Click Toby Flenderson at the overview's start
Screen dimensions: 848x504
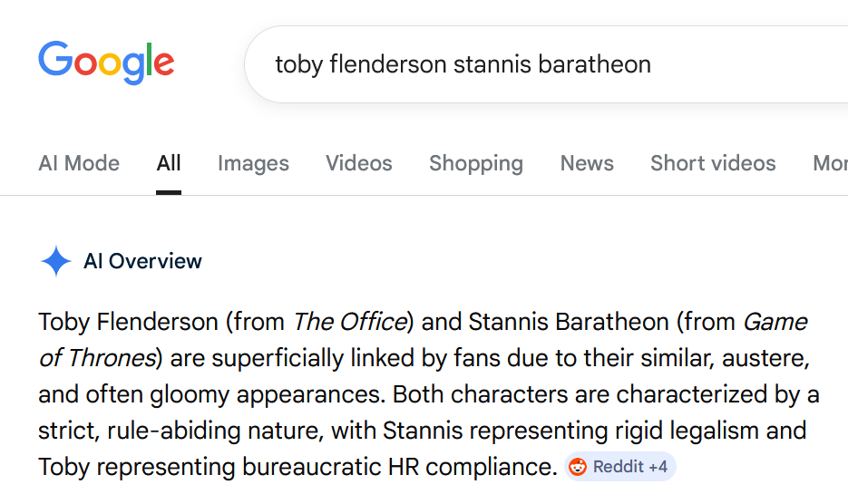coord(128,322)
